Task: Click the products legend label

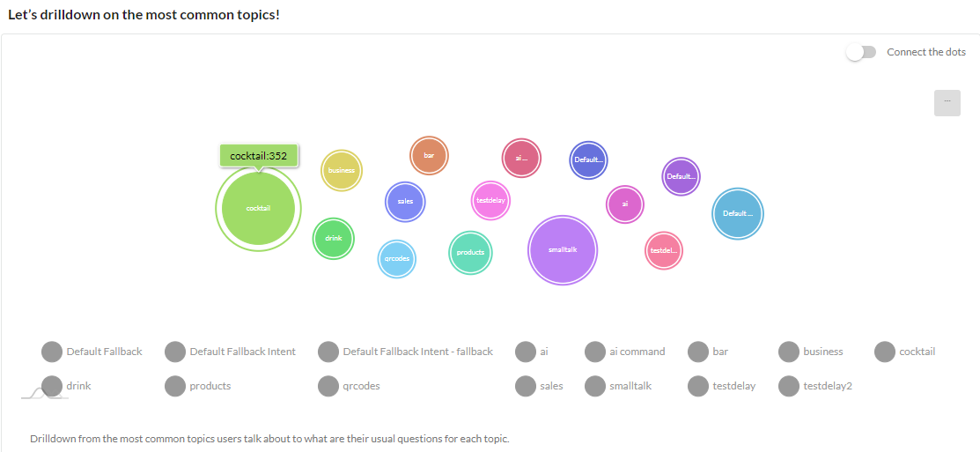Action: pyautogui.click(x=210, y=386)
